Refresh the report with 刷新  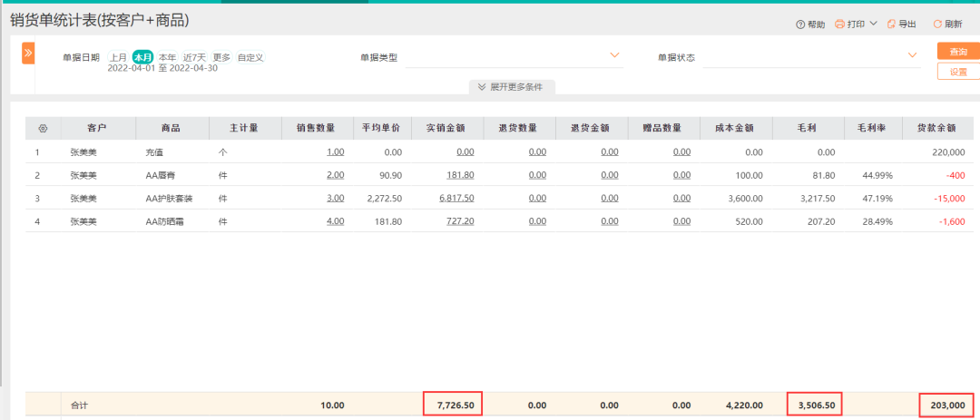click(937, 24)
